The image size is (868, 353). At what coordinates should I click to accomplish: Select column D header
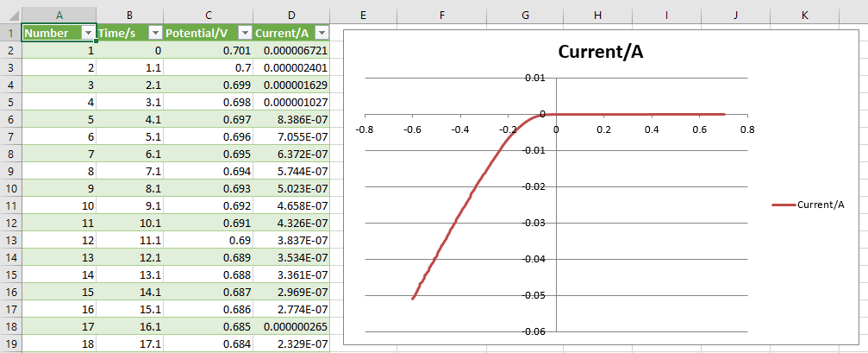click(x=290, y=16)
